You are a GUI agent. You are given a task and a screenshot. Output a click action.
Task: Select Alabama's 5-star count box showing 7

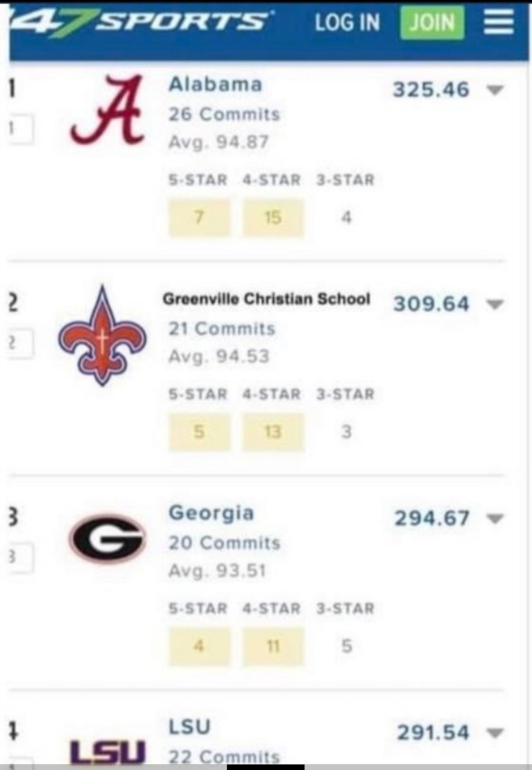pos(199,218)
